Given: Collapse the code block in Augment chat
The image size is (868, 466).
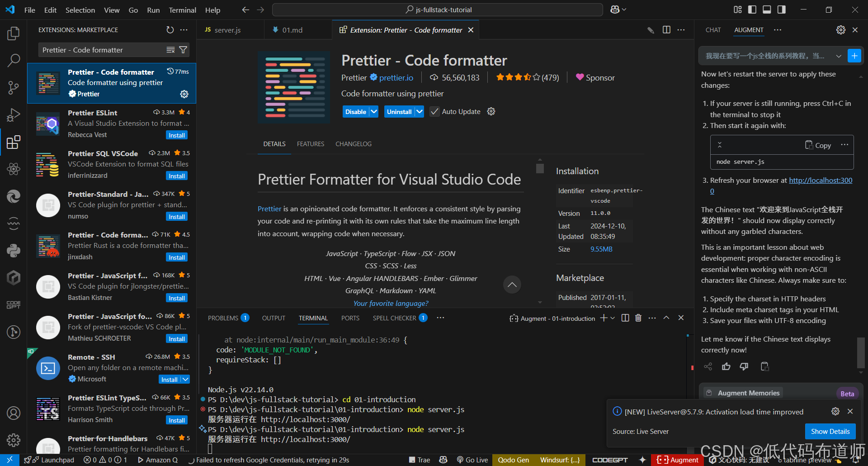Looking at the screenshot, I should point(720,145).
